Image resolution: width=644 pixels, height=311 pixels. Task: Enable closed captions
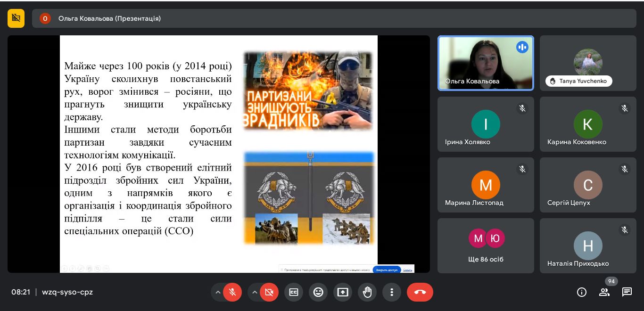pos(294,292)
